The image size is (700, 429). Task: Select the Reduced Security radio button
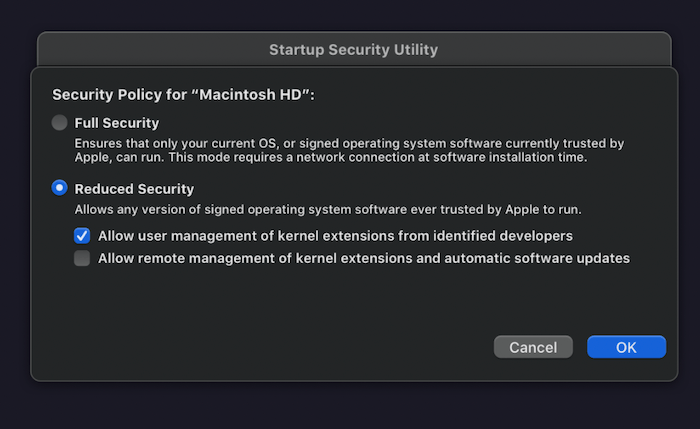click(x=60, y=188)
